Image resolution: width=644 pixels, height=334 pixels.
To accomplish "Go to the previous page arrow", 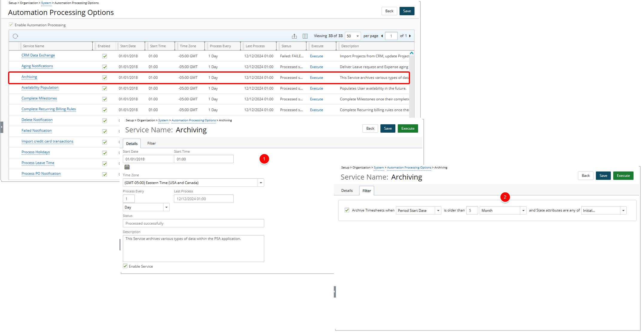I will 382,36.
